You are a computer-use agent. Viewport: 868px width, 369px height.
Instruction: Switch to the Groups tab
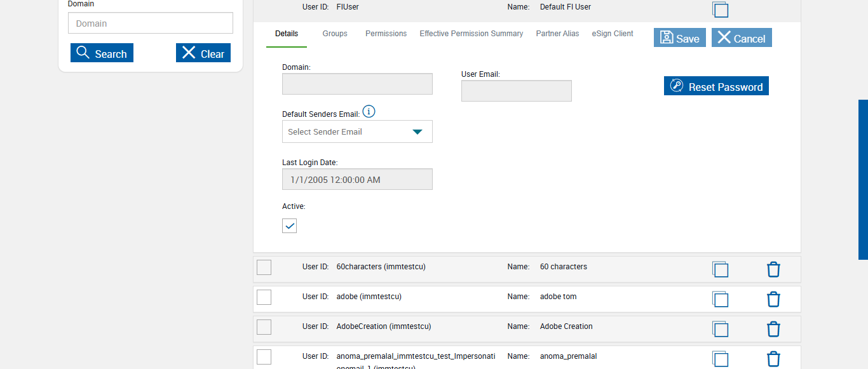tap(335, 34)
